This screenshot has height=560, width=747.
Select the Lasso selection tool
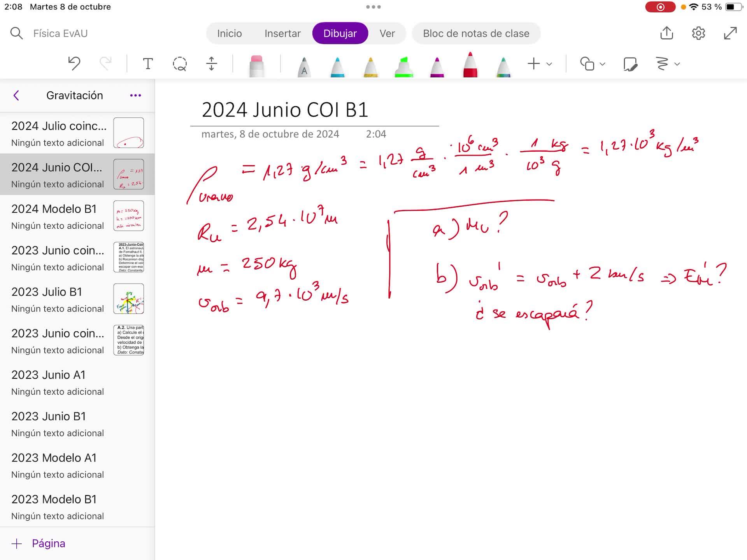(180, 64)
